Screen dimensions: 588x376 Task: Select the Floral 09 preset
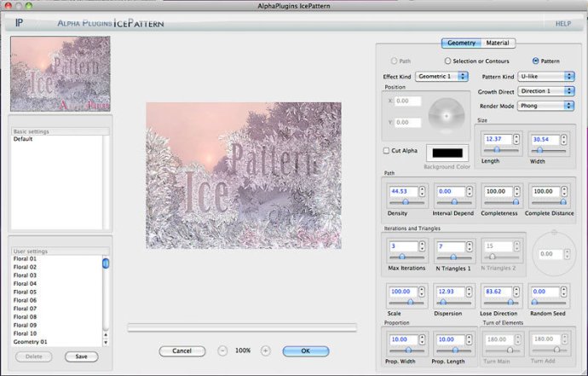pyautogui.click(x=25, y=325)
